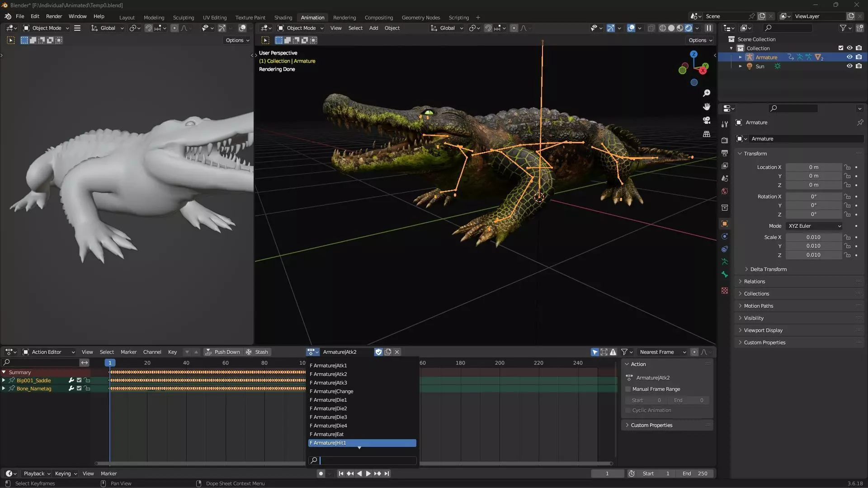Image resolution: width=868 pixels, height=488 pixels.
Task: Open the Physics properties tab
Action: click(x=725, y=236)
